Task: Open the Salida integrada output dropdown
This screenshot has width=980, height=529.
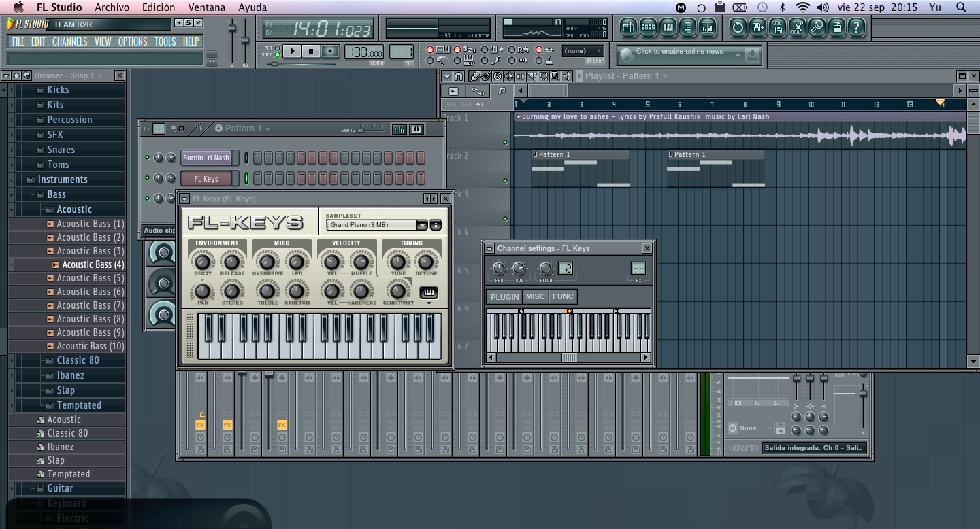Action: pyautogui.click(x=814, y=448)
